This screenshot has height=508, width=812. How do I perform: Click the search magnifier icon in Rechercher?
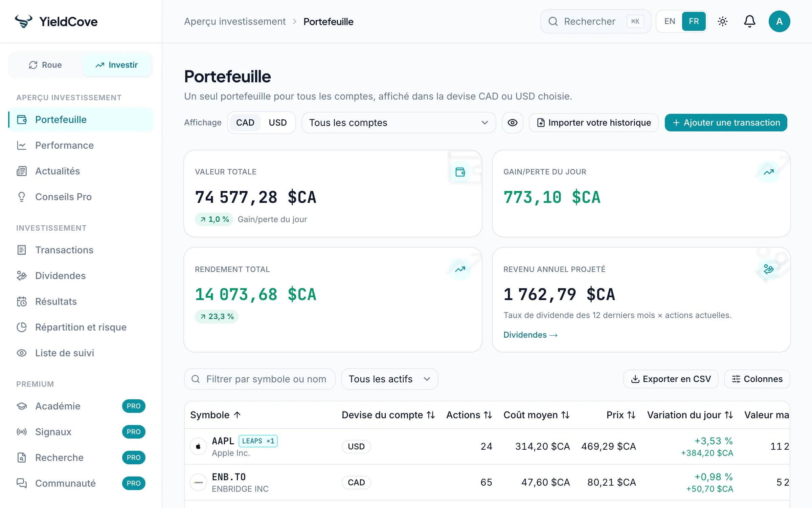point(553,21)
